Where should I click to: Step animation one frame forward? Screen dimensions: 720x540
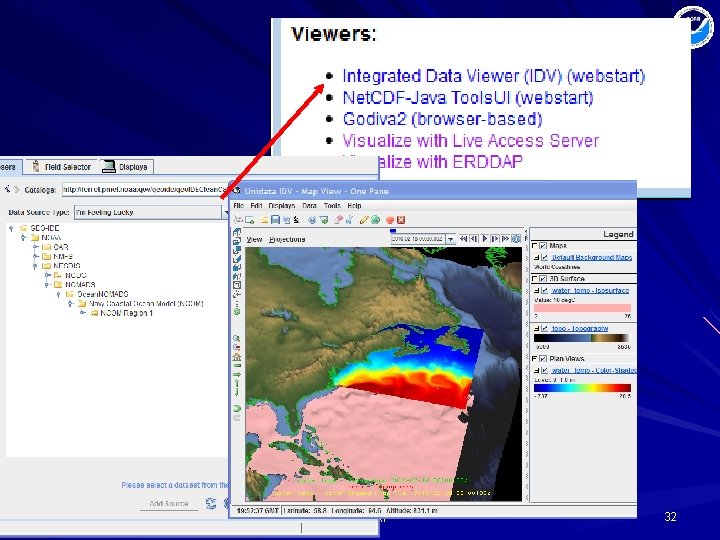tap(495, 239)
